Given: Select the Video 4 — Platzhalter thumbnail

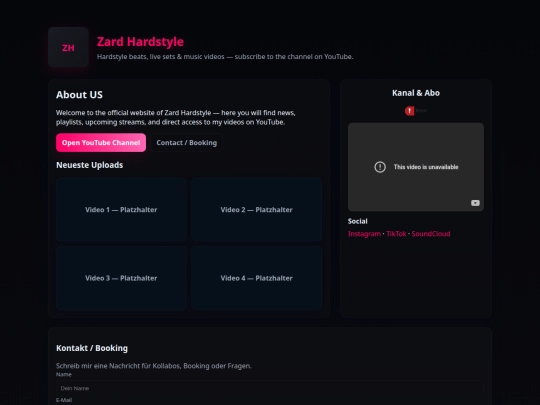Looking at the screenshot, I should tap(257, 278).
